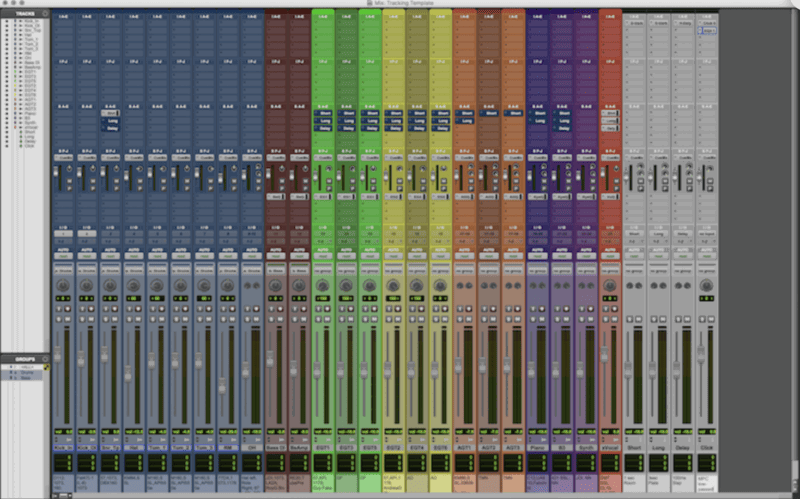
Task: Click the Long send on the third track
Action: coord(110,120)
